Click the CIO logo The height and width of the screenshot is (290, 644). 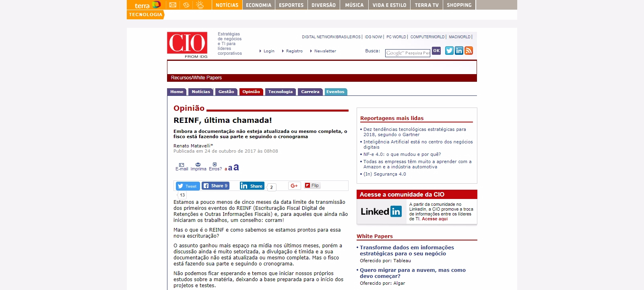(x=187, y=45)
